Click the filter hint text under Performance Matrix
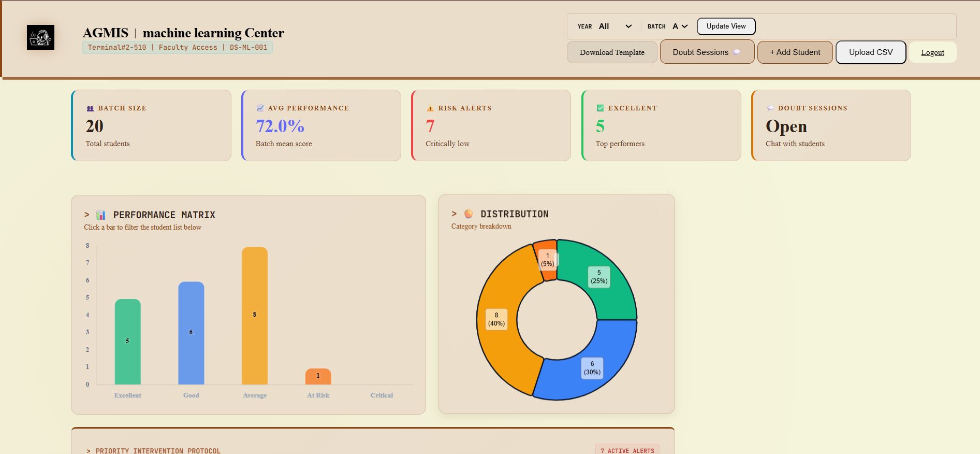The width and height of the screenshot is (980, 454). point(142,228)
